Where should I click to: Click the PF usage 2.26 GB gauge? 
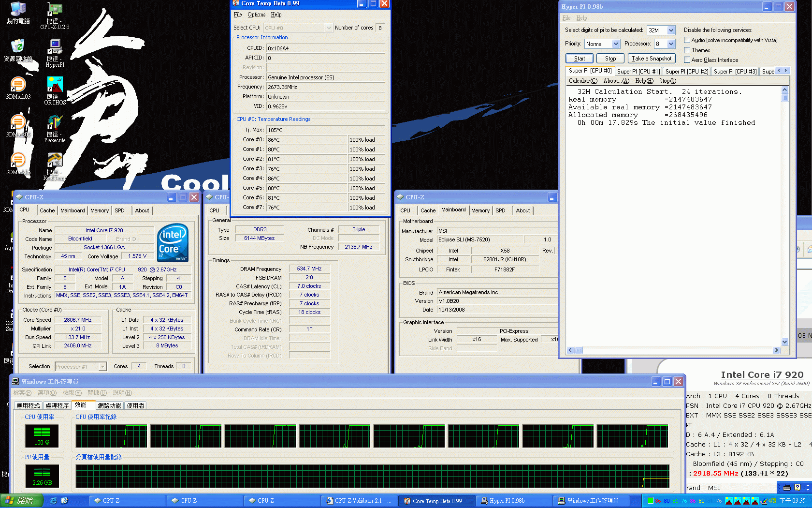pyautogui.click(x=42, y=476)
